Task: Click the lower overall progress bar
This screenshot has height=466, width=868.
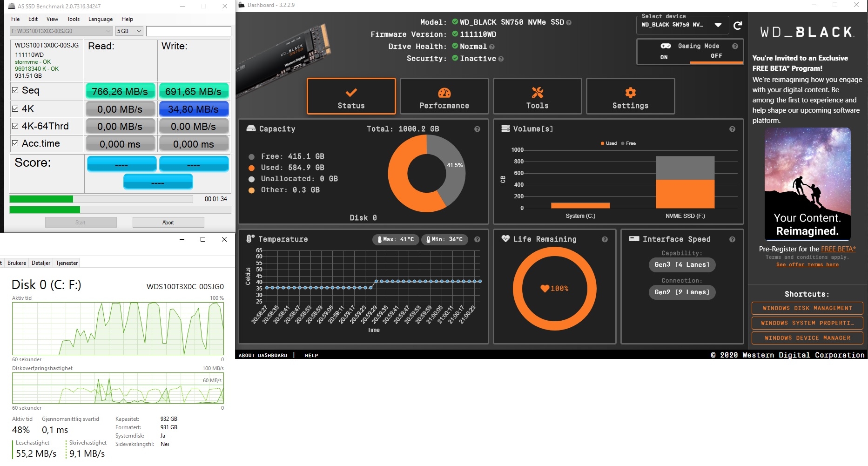Action: pos(120,210)
